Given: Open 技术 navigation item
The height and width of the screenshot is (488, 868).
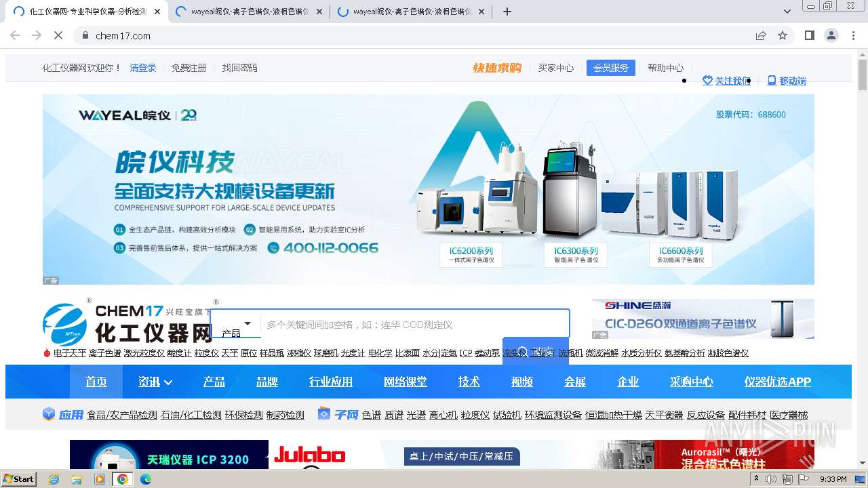Looking at the screenshot, I should 469,382.
